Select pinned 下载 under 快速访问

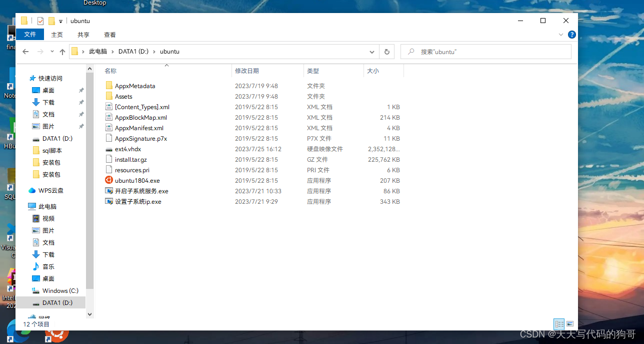48,102
